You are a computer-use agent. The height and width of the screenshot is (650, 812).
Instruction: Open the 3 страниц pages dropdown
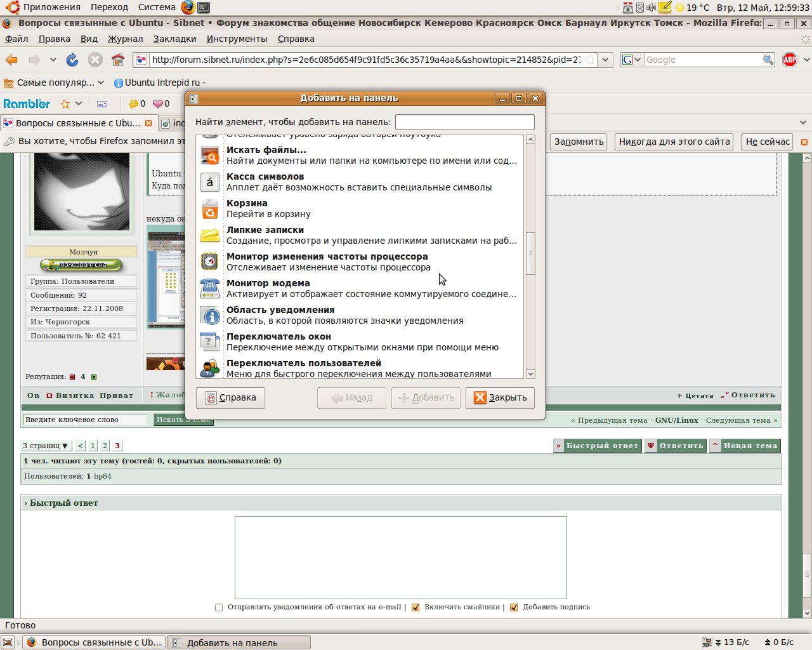(45, 446)
